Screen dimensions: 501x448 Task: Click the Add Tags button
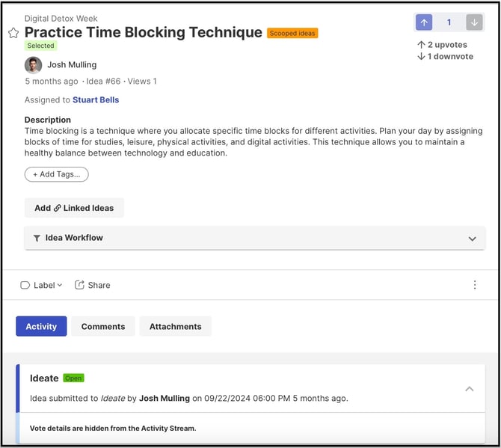coord(57,174)
